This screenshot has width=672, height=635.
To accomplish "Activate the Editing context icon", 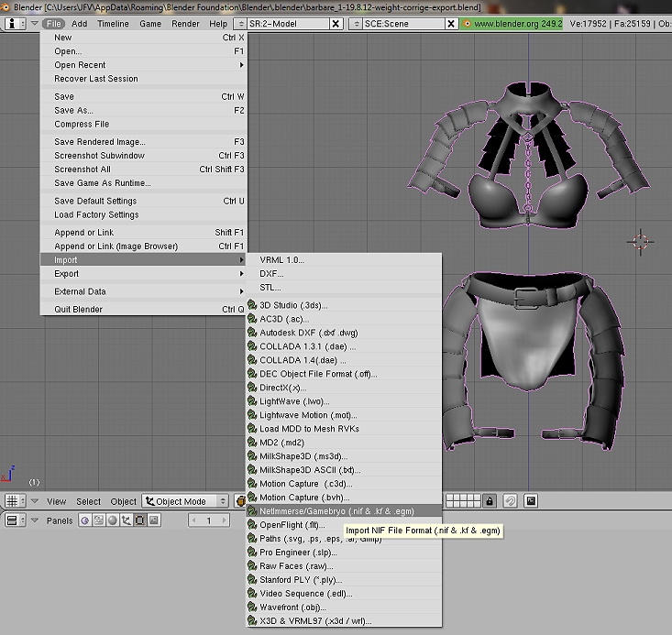I will coord(139,520).
